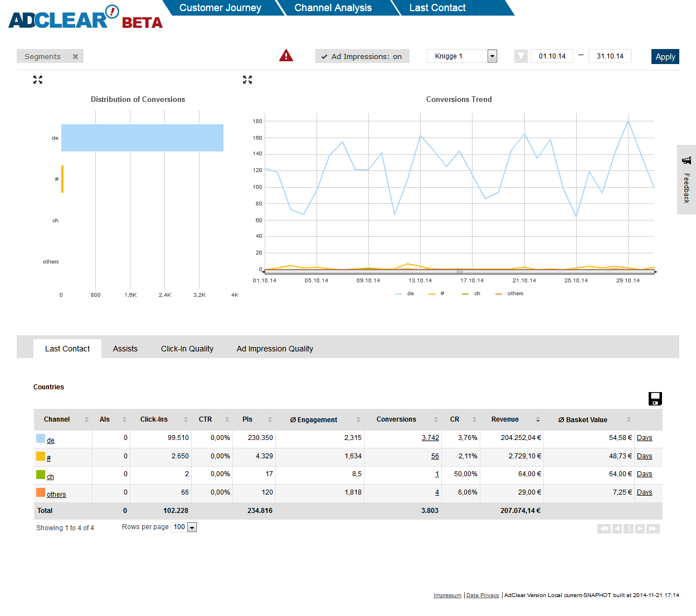
Task: Switch to the Assists tab
Action: pyautogui.click(x=125, y=349)
